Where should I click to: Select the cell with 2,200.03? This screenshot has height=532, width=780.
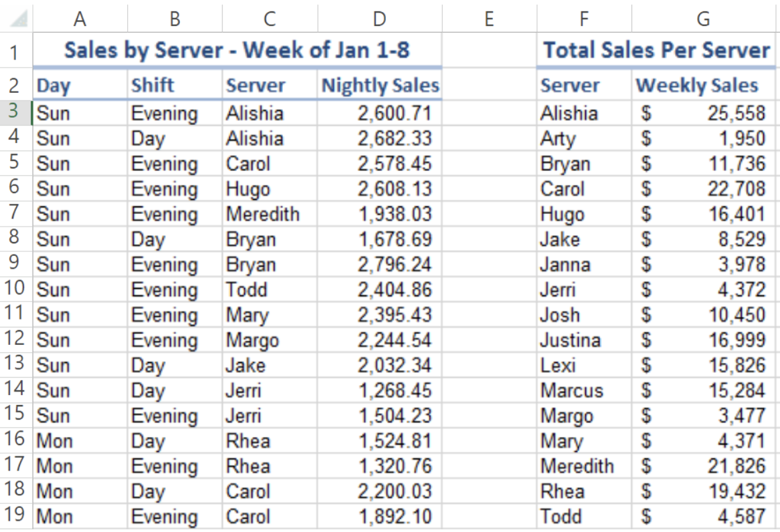tap(379, 491)
